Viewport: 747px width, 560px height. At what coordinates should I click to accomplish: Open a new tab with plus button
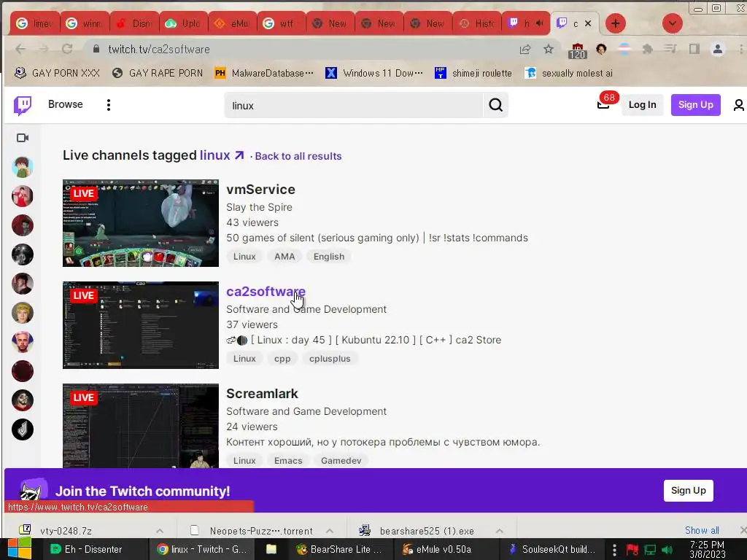pos(616,23)
